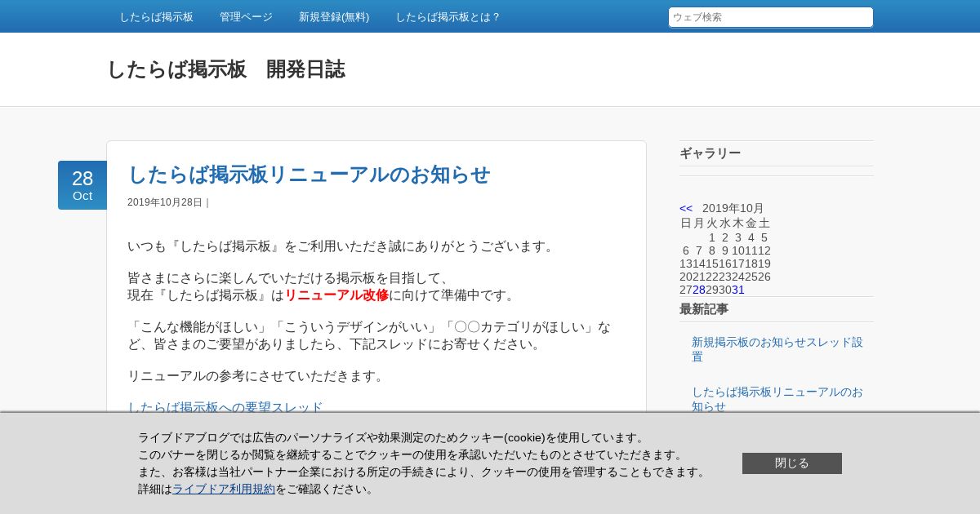Click the 28 Oct date badge
The height and width of the screenshot is (514, 980).
[82, 185]
